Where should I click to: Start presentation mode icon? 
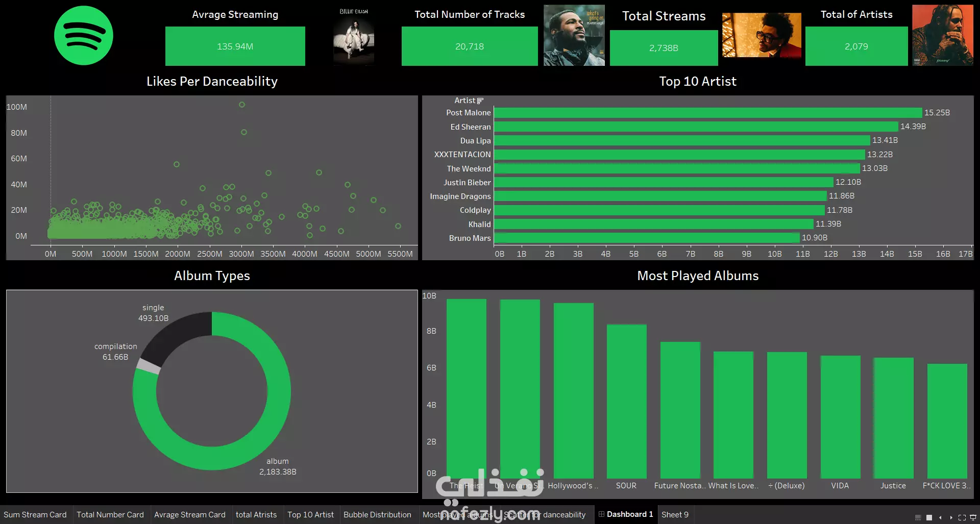tap(973, 517)
